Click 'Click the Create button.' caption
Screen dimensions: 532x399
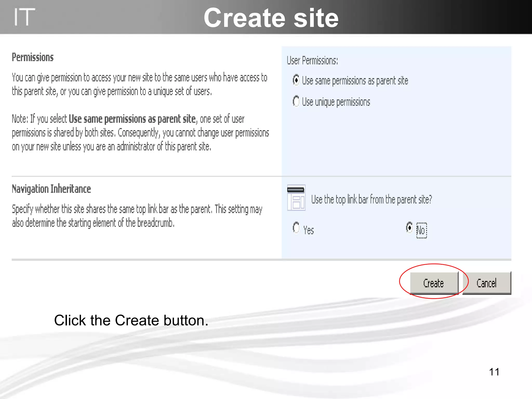(x=131, y=320)
